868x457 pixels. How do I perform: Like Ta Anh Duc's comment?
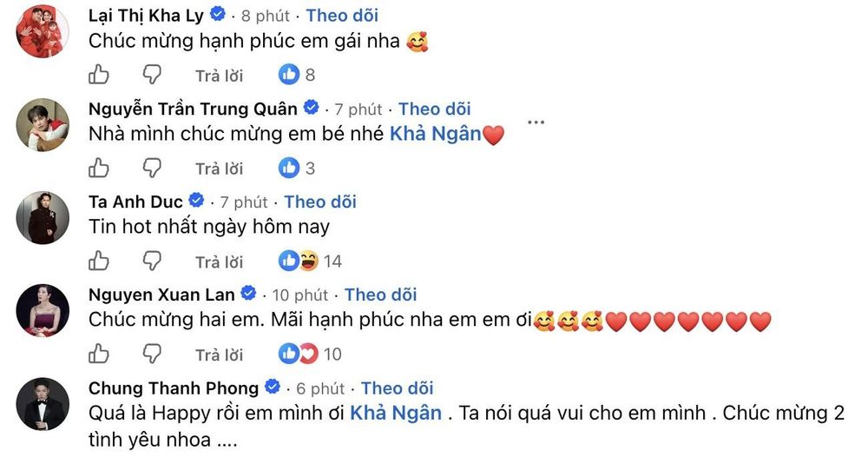[99, 261]
